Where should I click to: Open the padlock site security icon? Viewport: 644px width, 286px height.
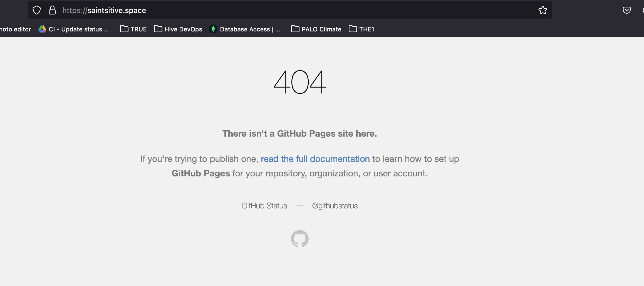click(x=52, y=10)
